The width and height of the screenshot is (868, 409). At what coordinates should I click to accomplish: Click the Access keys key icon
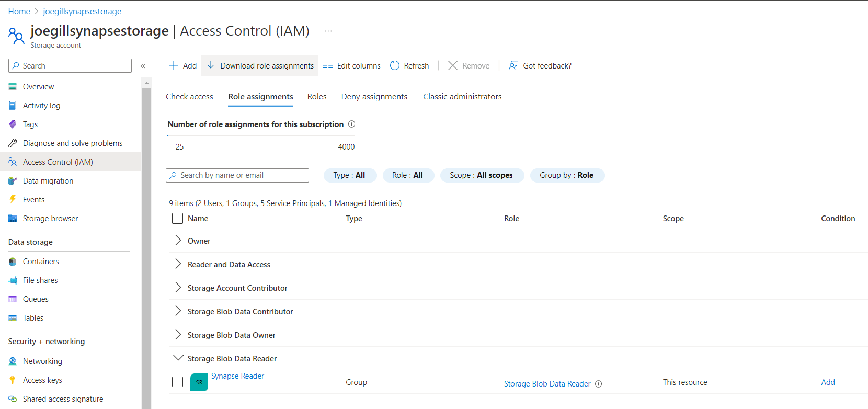13,380
